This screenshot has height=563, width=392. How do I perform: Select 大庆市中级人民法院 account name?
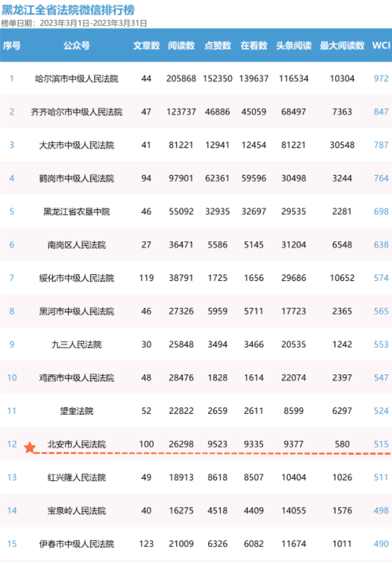click(76, 145)
